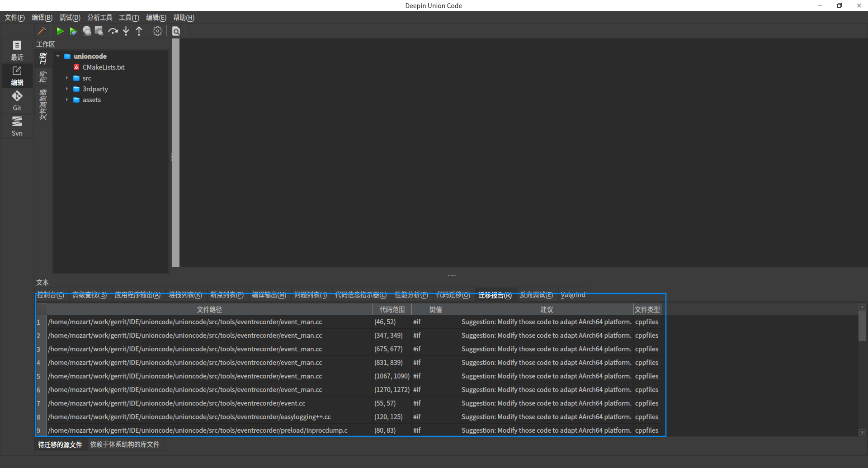Image resolution: width=868 pixels, height=468 pixels.
Task: Expand the assets folder arrow
Action: (67, 99)
